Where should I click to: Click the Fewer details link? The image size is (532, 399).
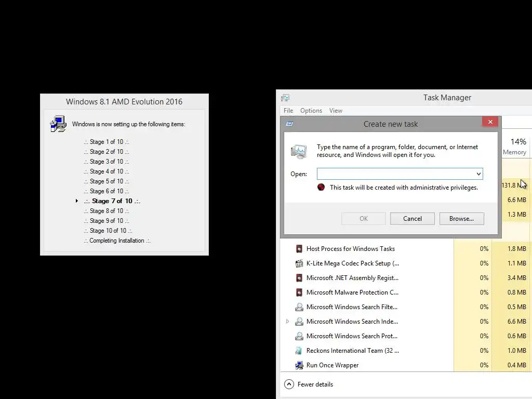tap(315, 384)
